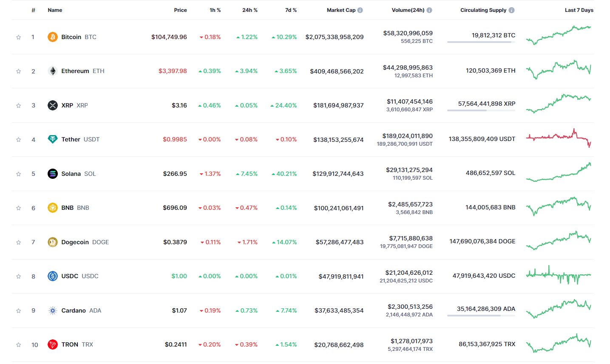
Task: Click the Ethereum diamond logo icon
Action: (x=53, y=71)
